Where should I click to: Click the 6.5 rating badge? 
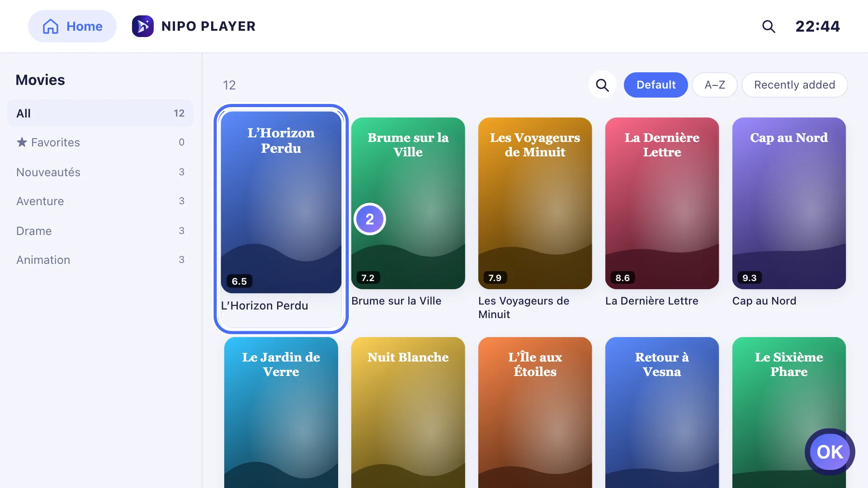[x=239, y=281]
